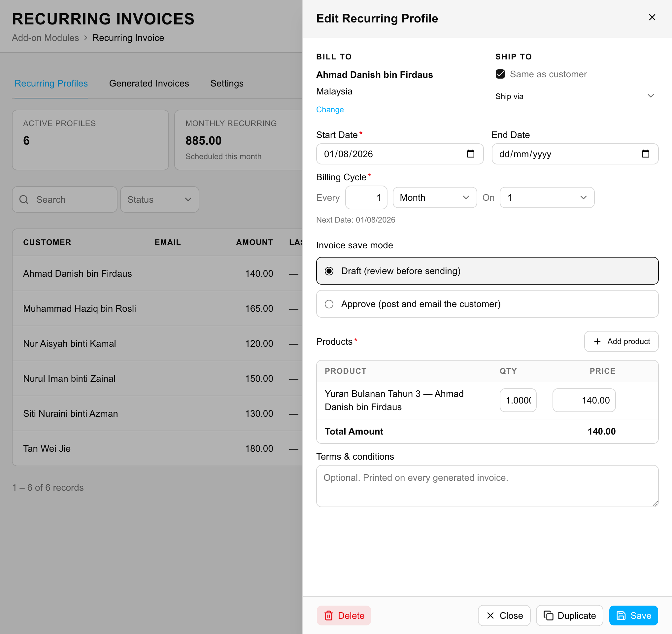This screenshot has width=672, height=634.
Task: Click the 180.00 amount cell
Action: tap(259, 448)
